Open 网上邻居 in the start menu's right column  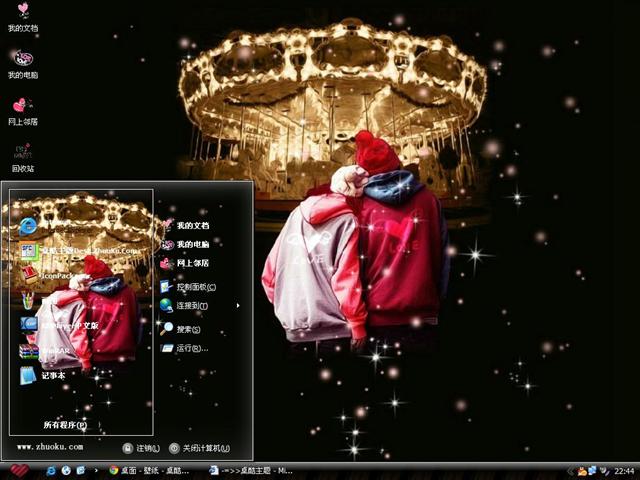coord(184,263)
